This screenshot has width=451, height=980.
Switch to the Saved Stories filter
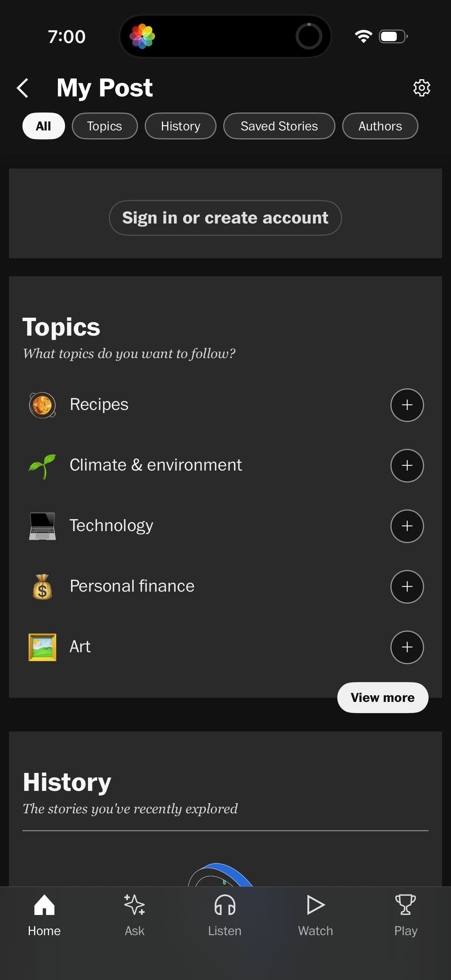[279, 126]
